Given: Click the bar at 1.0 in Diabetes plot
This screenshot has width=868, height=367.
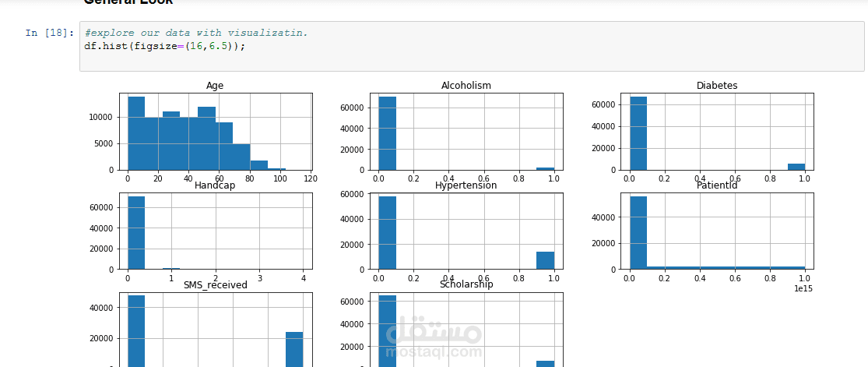Looking at the screenshot, I should tap(796, 167).
